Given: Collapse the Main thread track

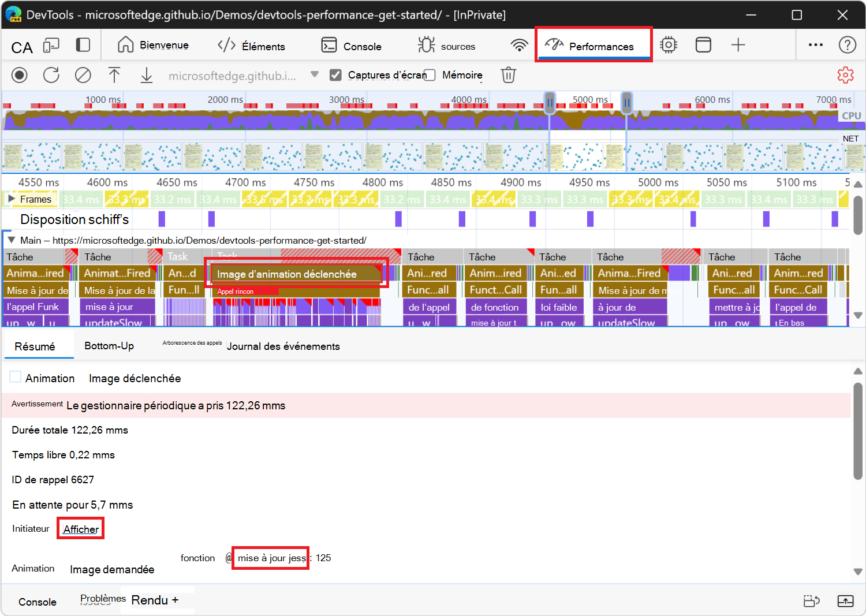Looking at the screenshot, I should (11, 240).
